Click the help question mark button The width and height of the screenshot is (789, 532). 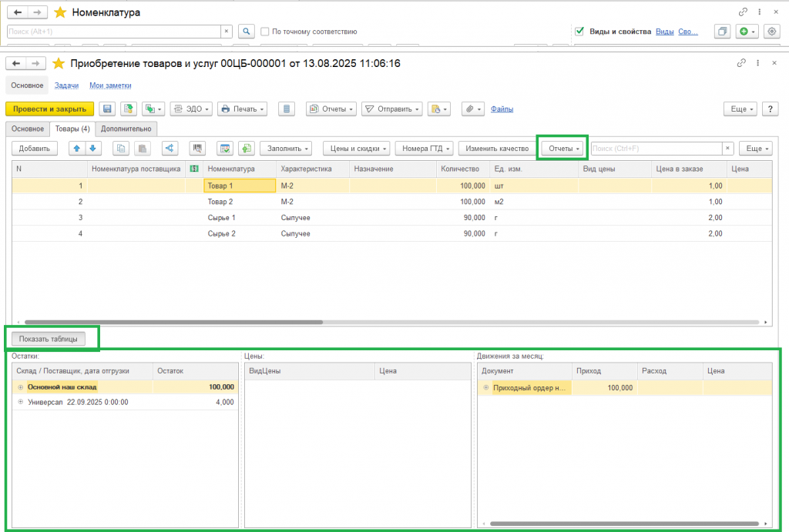[x=771, y=109]
